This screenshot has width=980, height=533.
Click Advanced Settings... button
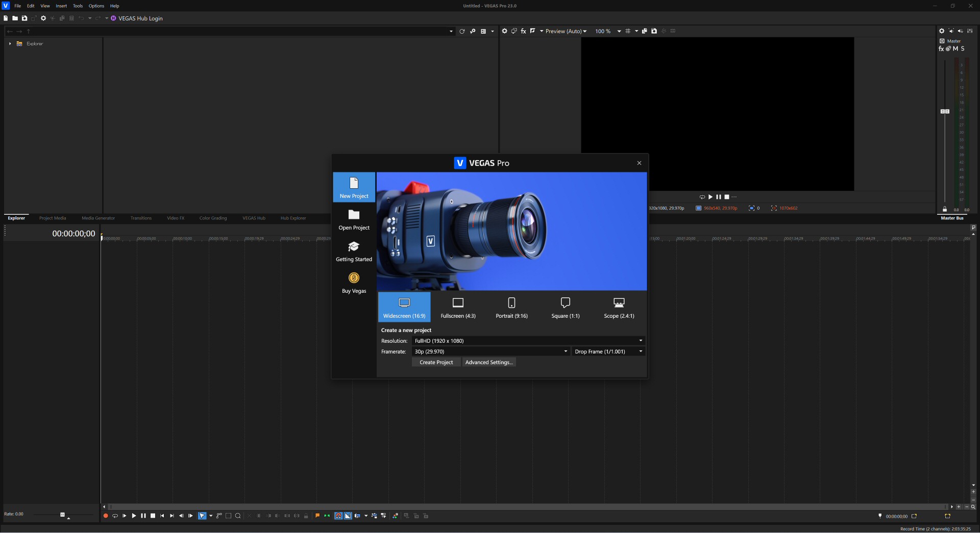click(x=489, y=362)
